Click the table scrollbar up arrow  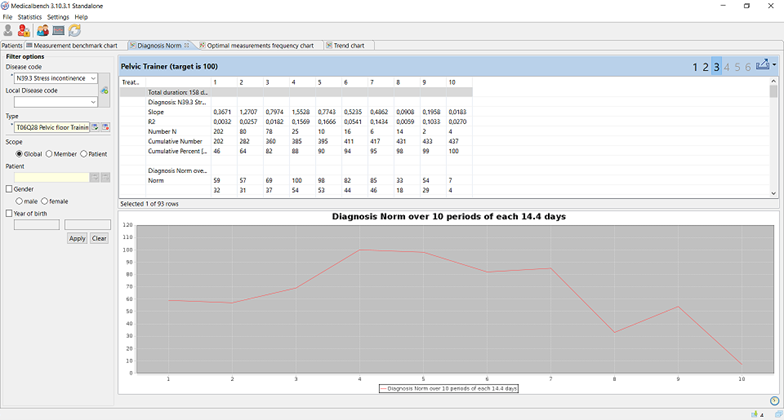[774, 81]
